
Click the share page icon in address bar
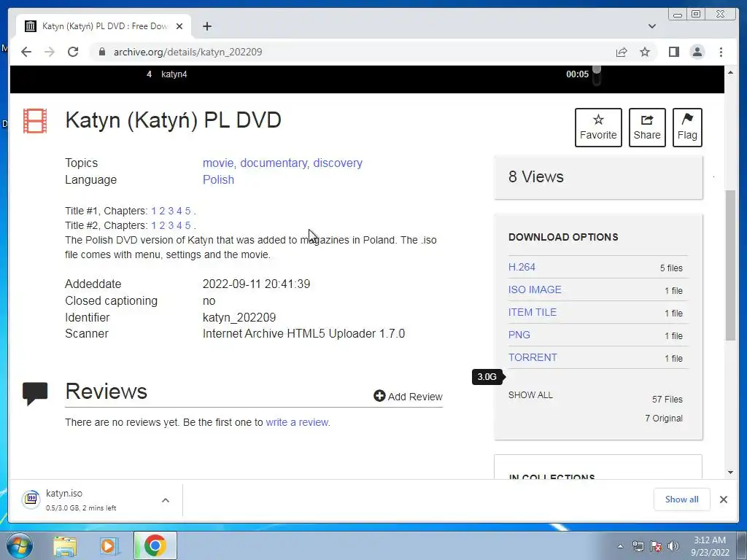coord(622,52)
